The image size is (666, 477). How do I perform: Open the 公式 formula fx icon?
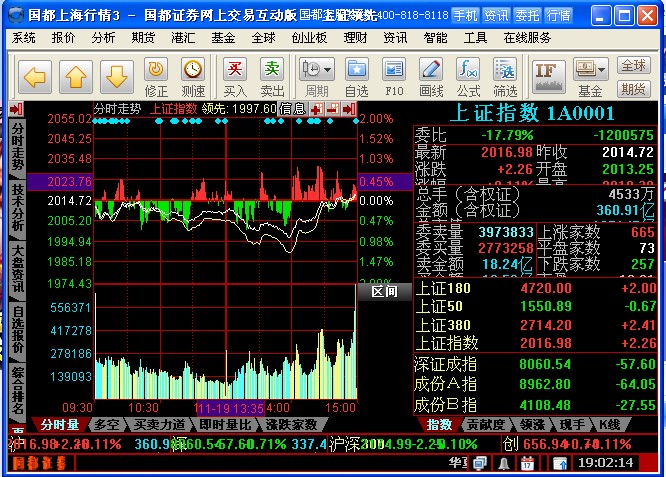click(x=468, y=69)
